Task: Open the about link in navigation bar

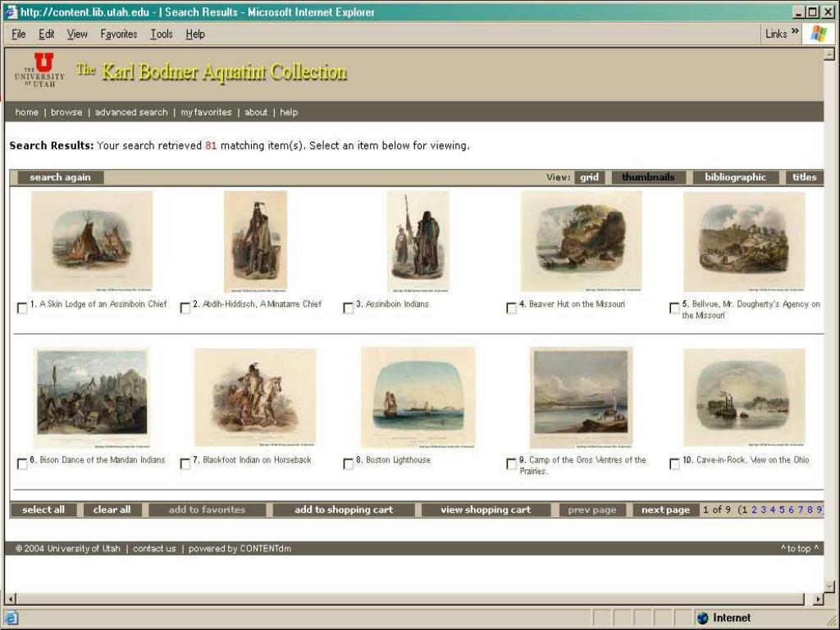Action: point(256,112)
